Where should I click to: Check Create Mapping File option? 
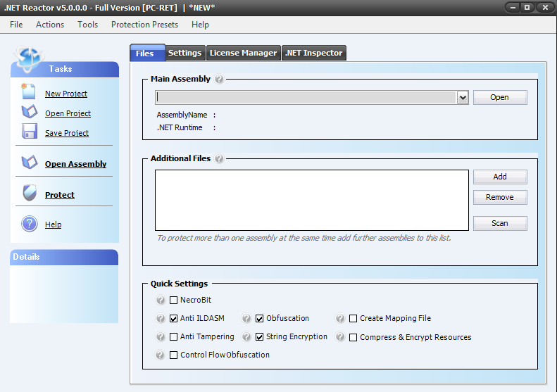pyautogui.click(x=353, y=319)
